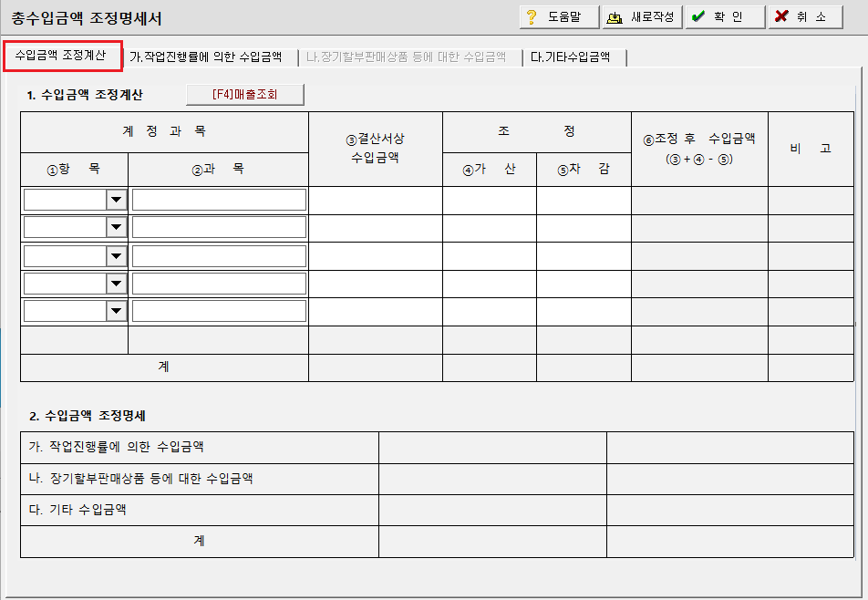Expand fifth row 항목 dropdown arrow
This screenshot has width=868, height=600.
pos(117,311)
